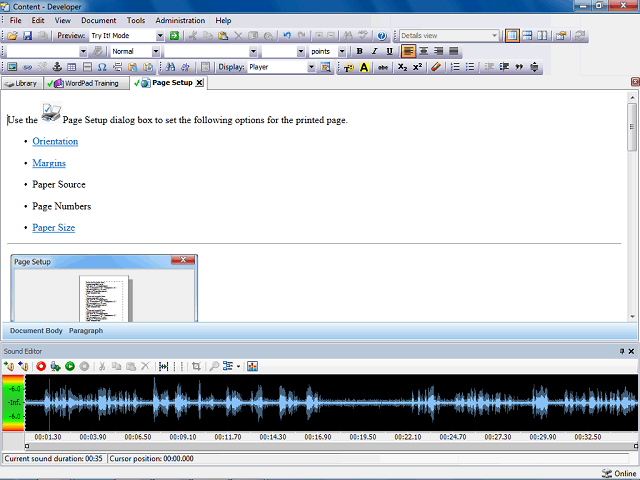Image resolution: width=640 pixels, height=480 pixels.
Task: Open the File menu
Action: 16,20
